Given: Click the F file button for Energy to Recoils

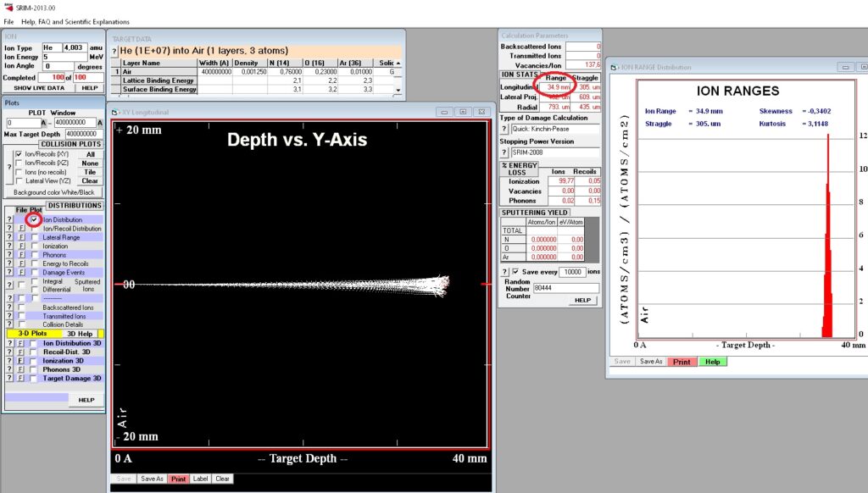Looking at the screenshot, I should [21, 264].
